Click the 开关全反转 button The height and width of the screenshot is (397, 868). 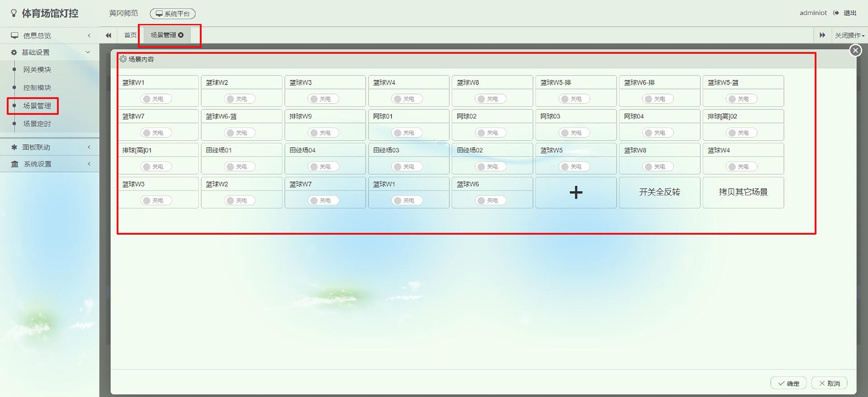[659, 192]
